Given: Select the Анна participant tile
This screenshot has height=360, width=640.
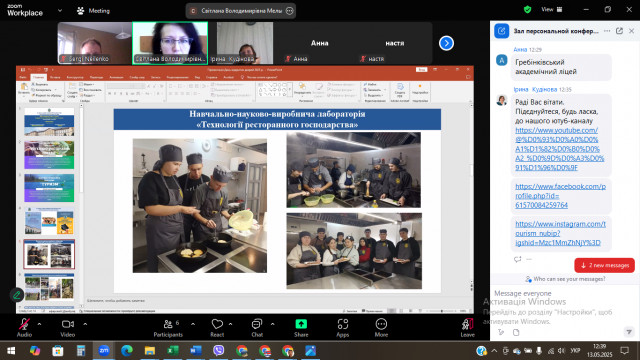Looking at the screenshot, I should tap(320, 43).
